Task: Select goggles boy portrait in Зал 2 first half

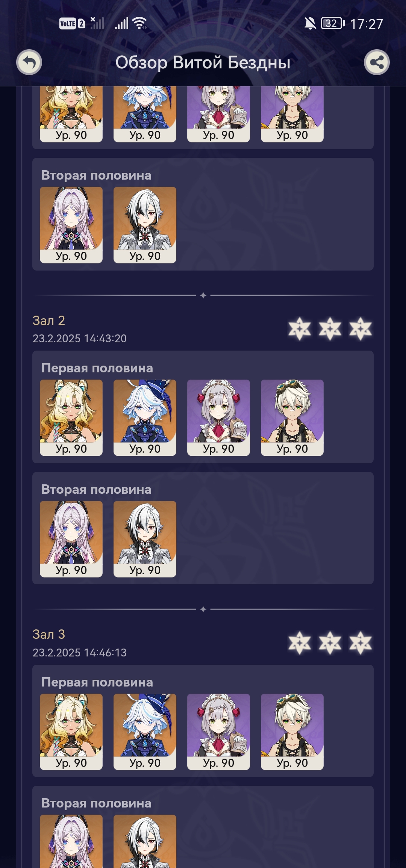Action: [292, 417]
